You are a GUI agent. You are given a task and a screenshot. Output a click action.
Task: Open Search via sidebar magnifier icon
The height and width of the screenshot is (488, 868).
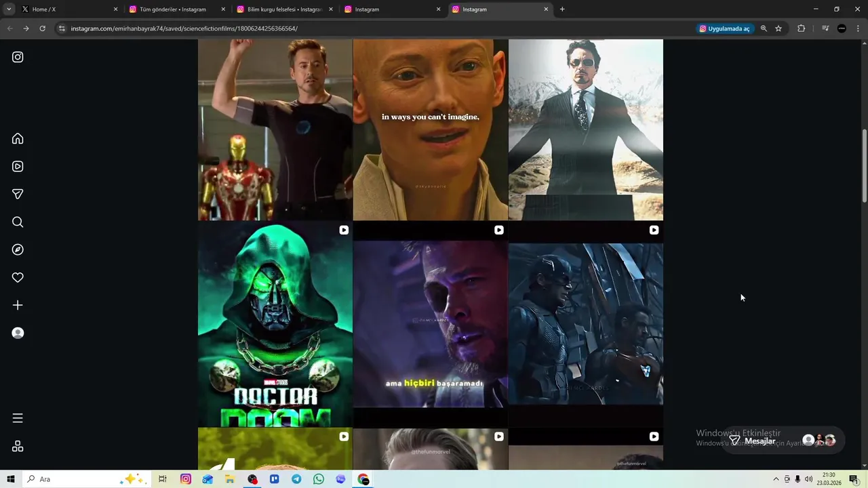pos(18,222)
